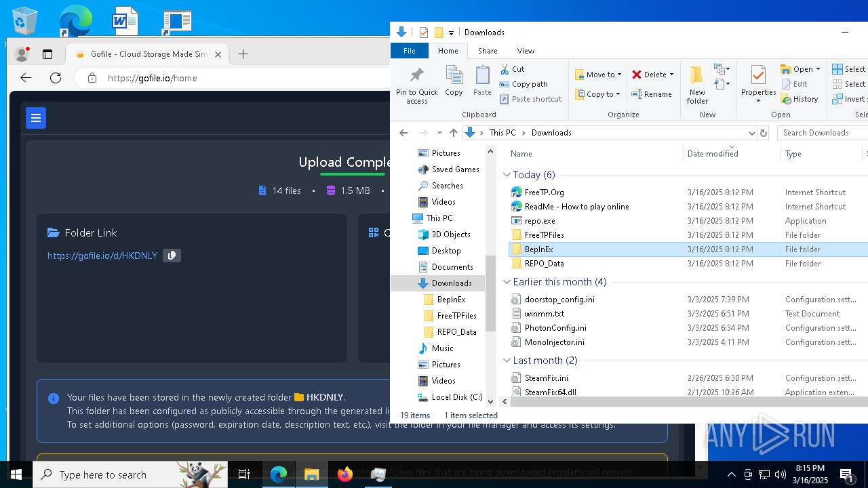Viewport: 868px width, 488px height.
Task: Select MonoInjector.ini file
Action: tap(554, 342)
